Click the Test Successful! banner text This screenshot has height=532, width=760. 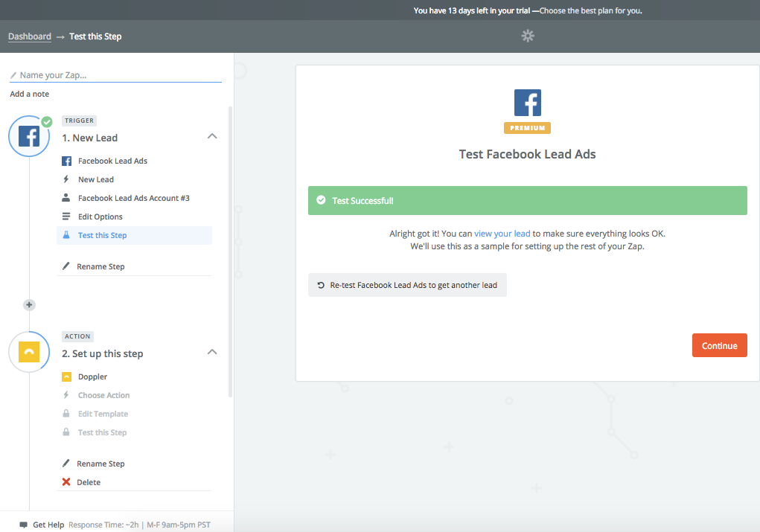pyautogui.click(x=363, y=201)
